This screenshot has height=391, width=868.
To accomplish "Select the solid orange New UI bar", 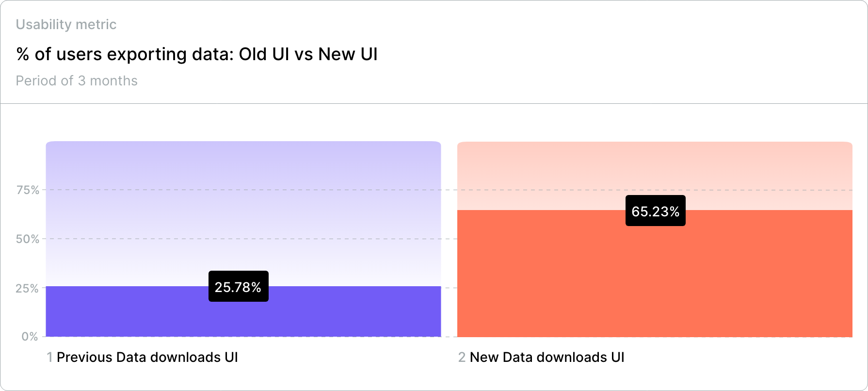I will 655,274.
